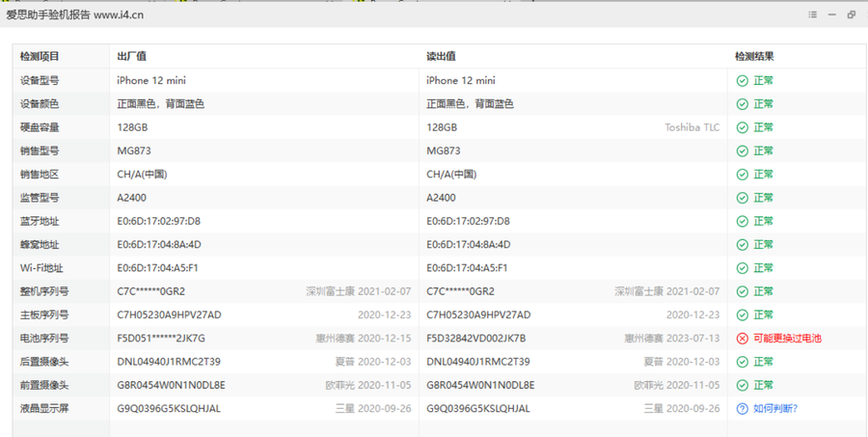Select the 后置摄像头 row label
Screen dimensions: 868x437
tap(44, 362)
